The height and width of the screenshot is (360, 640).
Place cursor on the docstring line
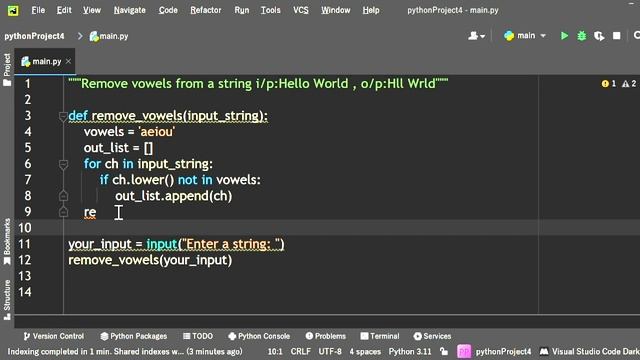(x=258, y=84)
